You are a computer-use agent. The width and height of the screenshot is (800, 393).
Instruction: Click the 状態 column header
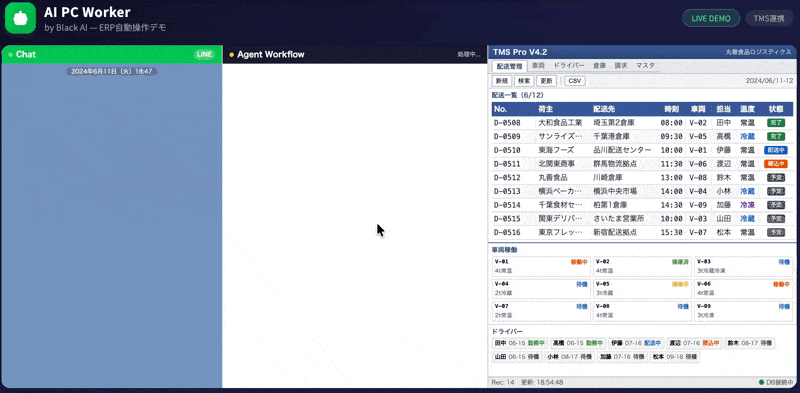pos(776,109)
